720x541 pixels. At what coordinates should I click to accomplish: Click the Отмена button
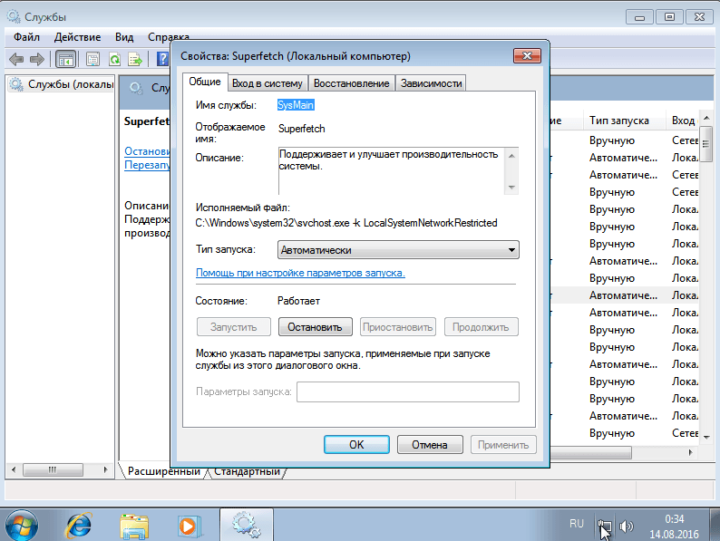pos(430,445)
